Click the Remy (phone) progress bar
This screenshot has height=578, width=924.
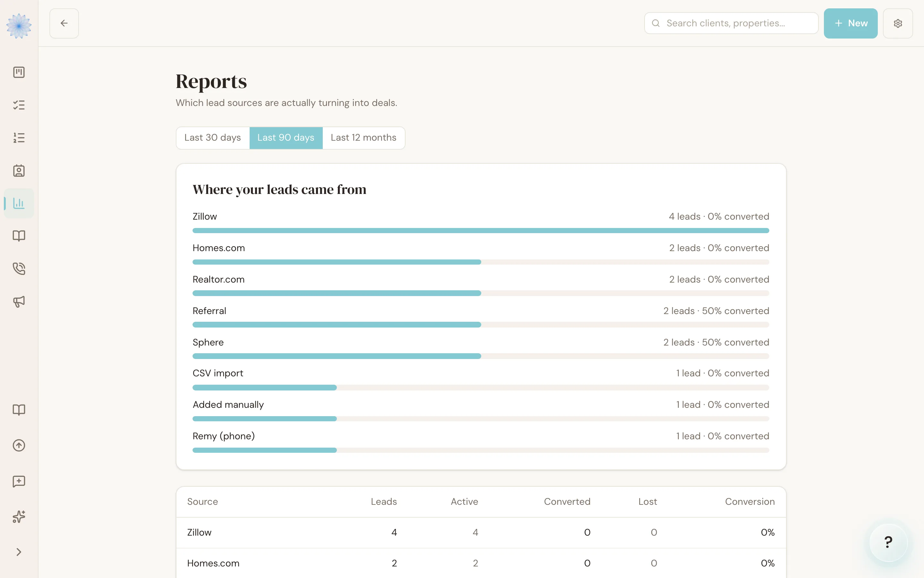(481, 450)
